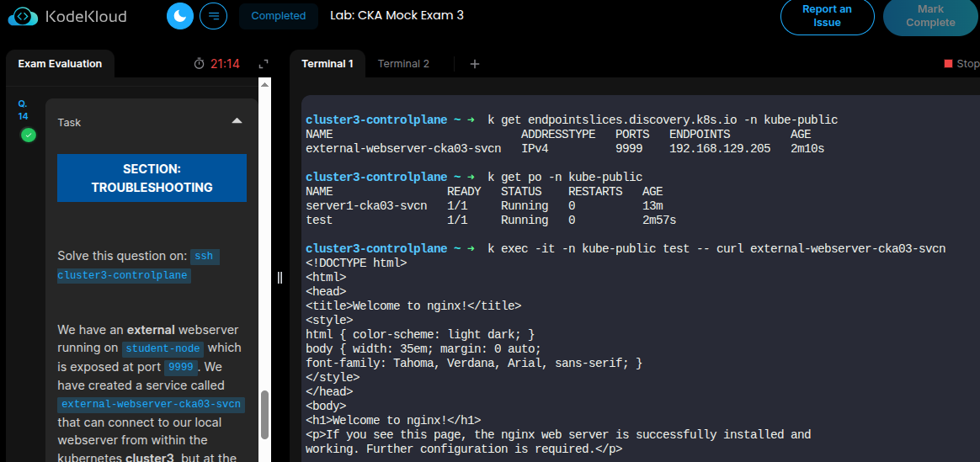Click Lab: CKA Mock Exam 3 title
The width and height of the screenshot is (980, 462).
[x=397, y=16]
